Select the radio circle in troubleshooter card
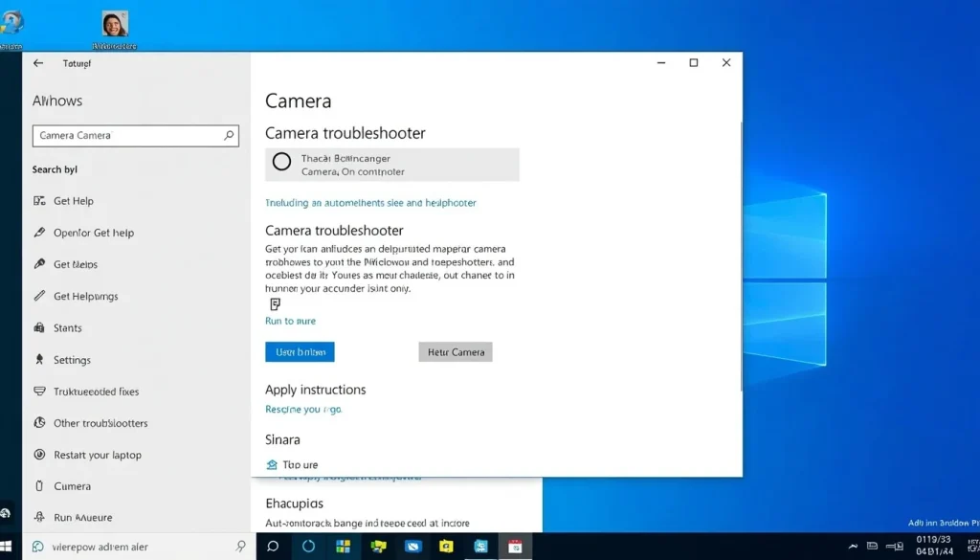 tap(281, 162)
